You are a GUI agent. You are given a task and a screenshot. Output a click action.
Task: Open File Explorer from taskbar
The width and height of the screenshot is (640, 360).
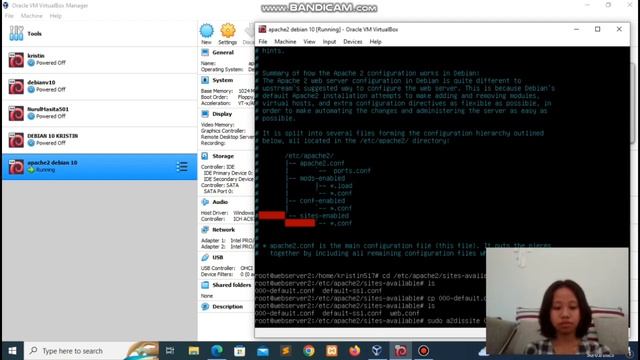point(194,351)
